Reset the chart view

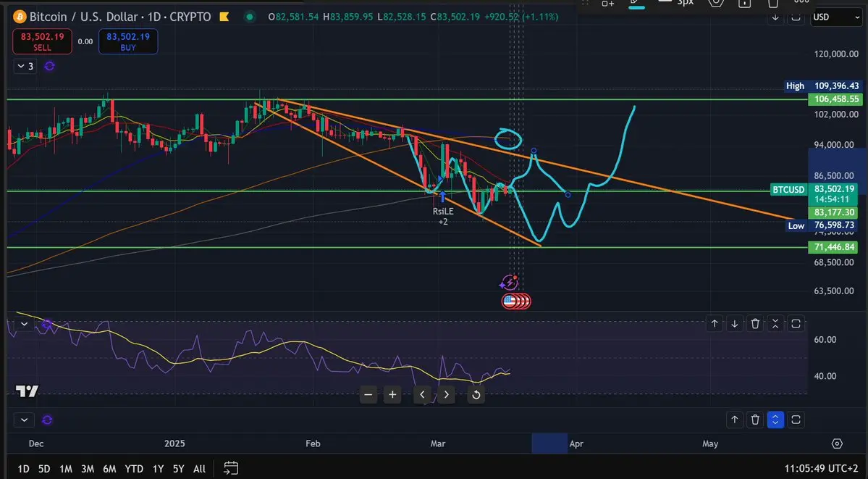pos(476,395)
